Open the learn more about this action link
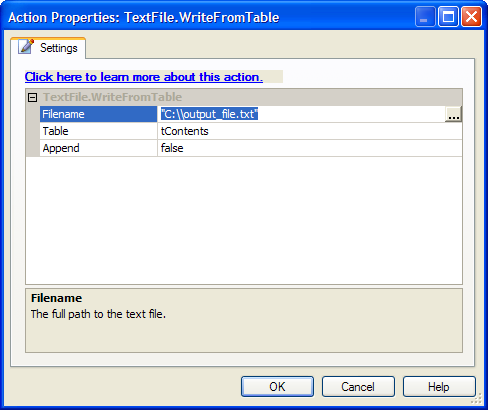Image resolution: width=488 pixels, height=410 pixels. click(144, 77)
